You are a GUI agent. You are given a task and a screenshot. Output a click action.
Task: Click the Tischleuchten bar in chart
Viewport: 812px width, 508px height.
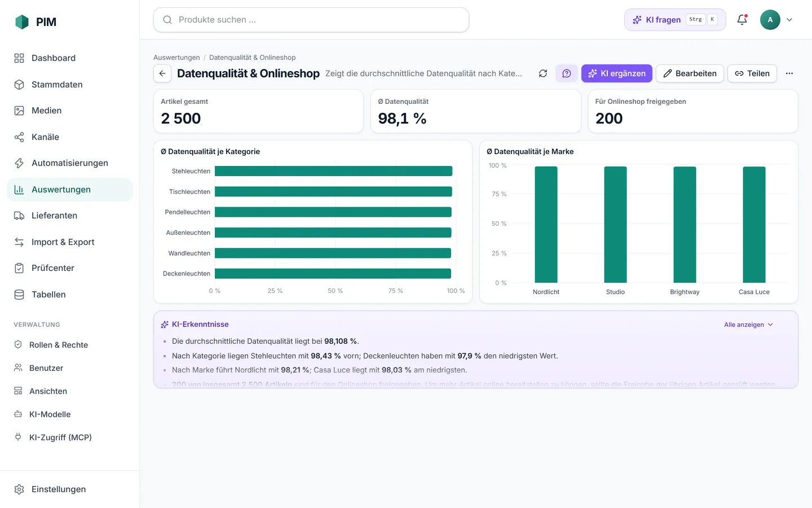pyautogui.click(x=333, y=192)
